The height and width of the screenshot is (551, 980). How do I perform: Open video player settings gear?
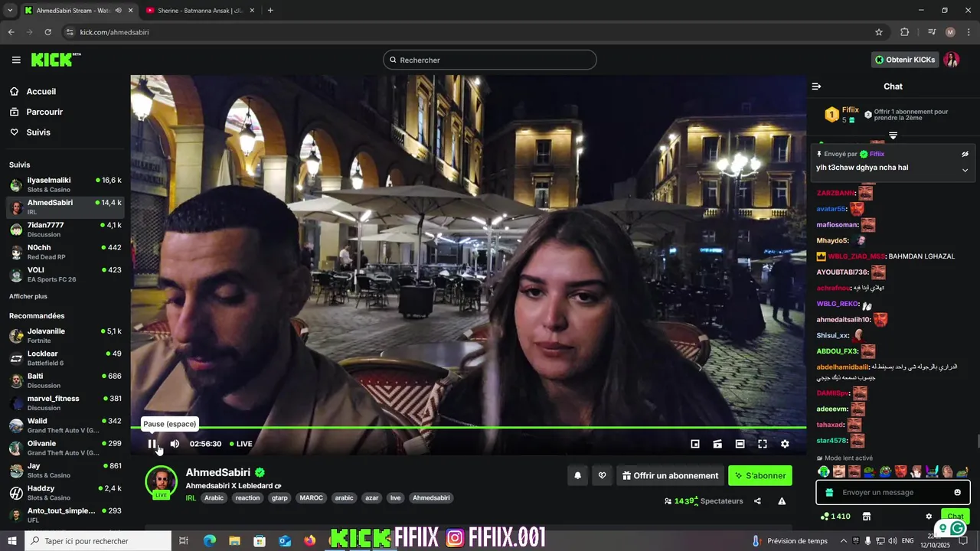pyautogui.click(x=785, y=444)
